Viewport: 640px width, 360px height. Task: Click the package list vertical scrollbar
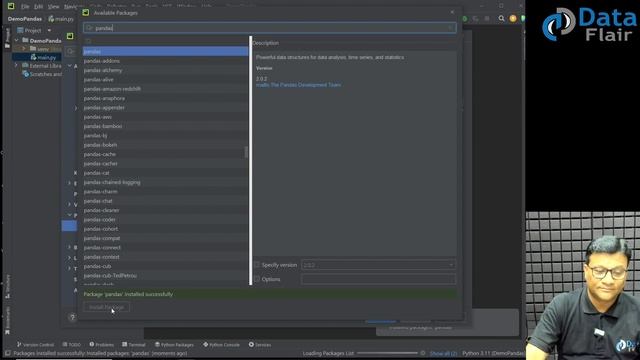point(246,152)
